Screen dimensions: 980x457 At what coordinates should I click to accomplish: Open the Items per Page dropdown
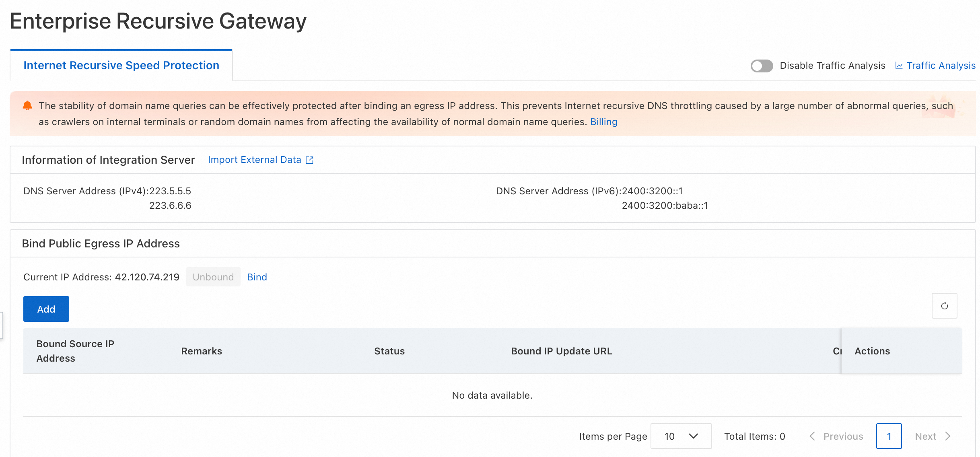[680, 436]
